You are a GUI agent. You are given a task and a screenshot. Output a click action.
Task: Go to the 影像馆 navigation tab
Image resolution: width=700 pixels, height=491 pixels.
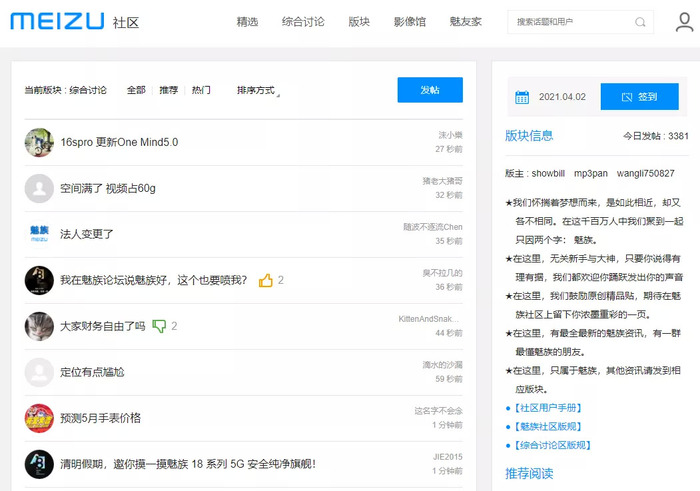point(410,22)
